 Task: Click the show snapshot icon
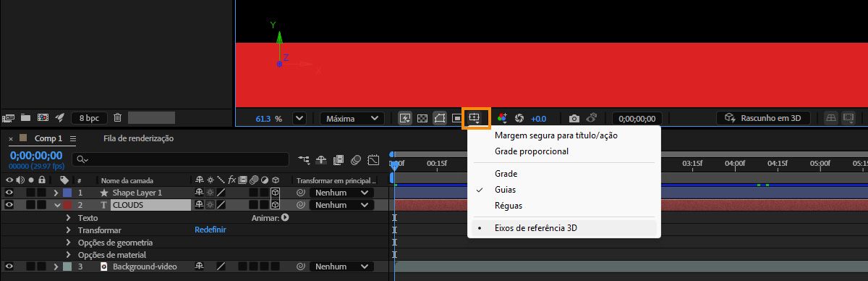[x=591, y=118]
